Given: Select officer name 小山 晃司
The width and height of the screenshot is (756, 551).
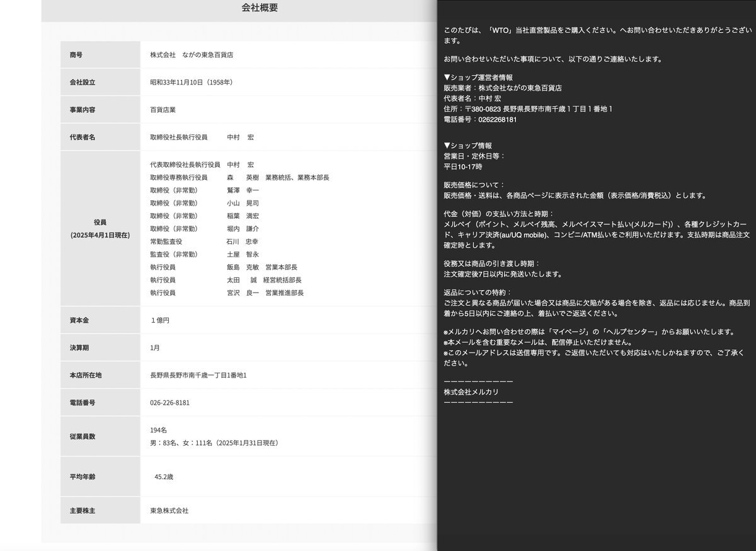Looking at the screenshot, I should click(243, 203).
